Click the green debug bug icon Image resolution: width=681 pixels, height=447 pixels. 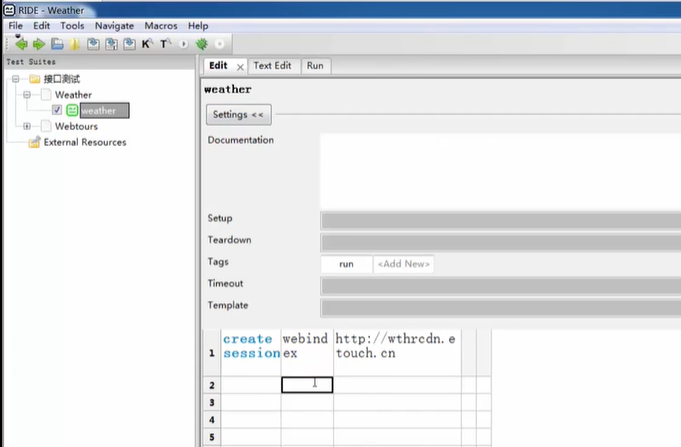202,44
